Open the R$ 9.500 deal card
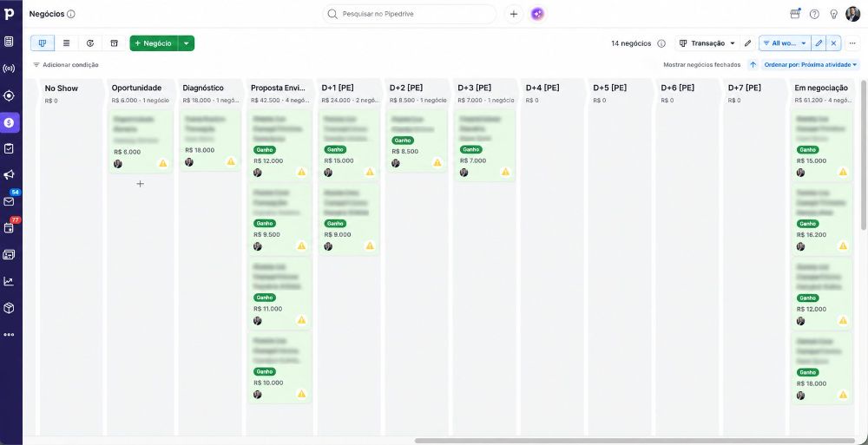The image size is (868, 445). point(279,219)
